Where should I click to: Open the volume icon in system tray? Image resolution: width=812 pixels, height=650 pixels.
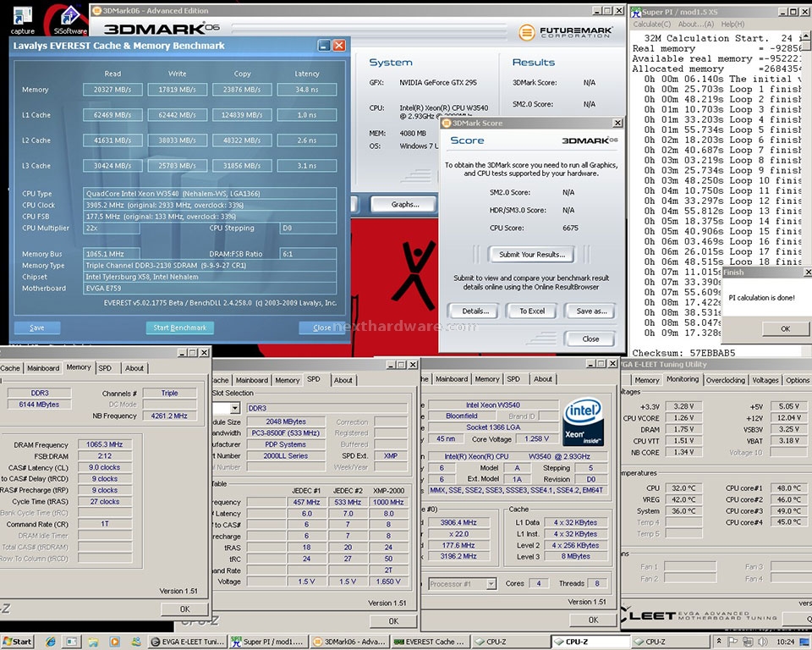pyautogui.click(x=762, y=642)
